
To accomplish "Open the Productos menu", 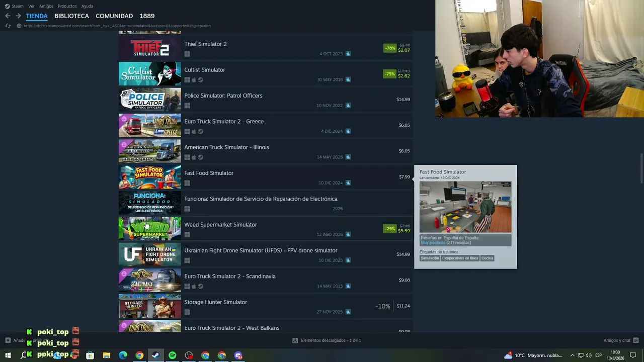I will (x=67, y=6).
